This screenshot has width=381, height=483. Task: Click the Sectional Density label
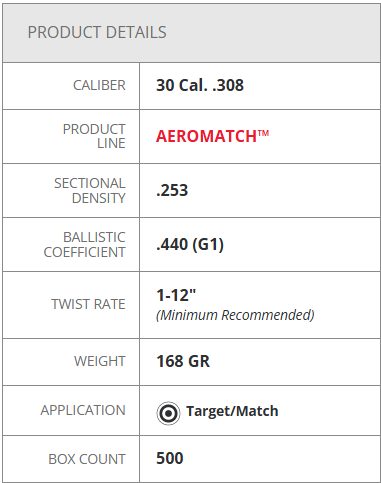90,190
